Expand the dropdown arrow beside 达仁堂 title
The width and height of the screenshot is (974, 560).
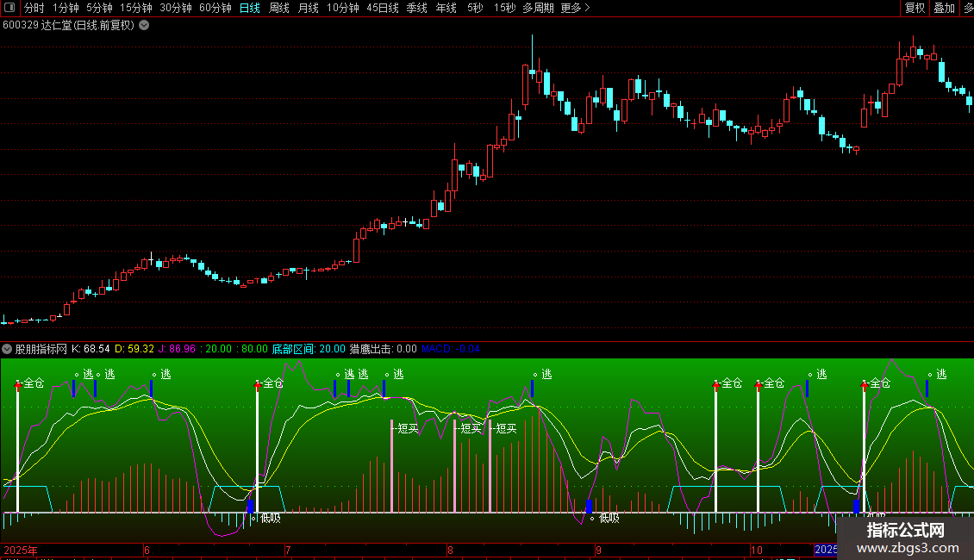pos(144,25)
